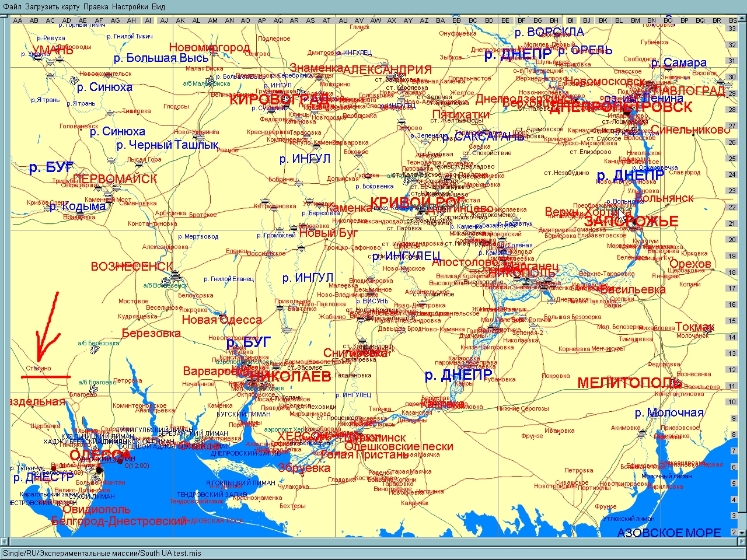
Task: Click the КРИВОЙ РОГ city label
Action: (x=417, y=202)
